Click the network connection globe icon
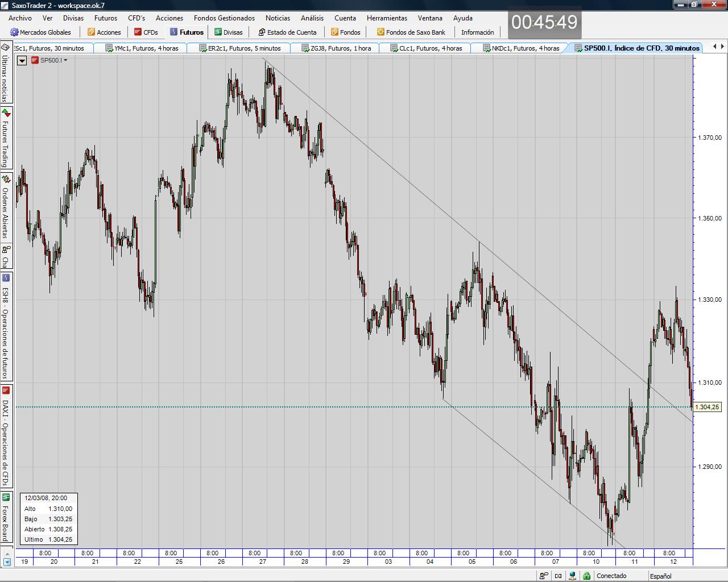The height and width of the screenshot is (582, 728). coord(572,576)
